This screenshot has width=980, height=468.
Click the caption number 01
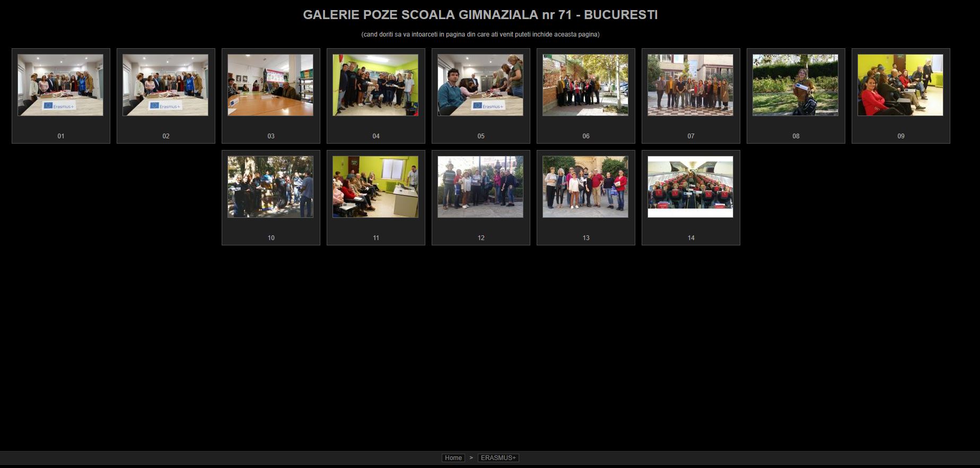pyautogui.click(x=61, y=136)
